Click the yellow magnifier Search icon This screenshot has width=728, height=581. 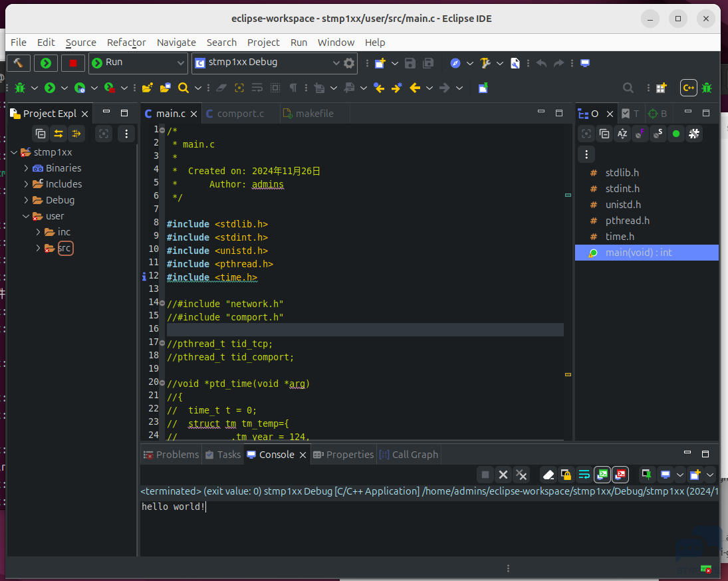(x=183, y=88)
